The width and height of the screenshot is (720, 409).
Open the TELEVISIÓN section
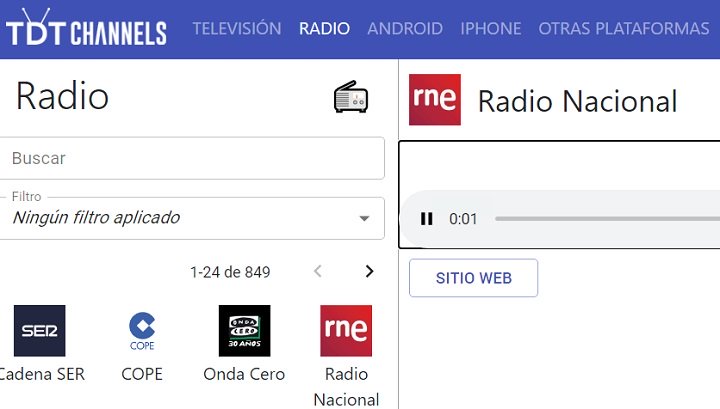[237, 28]
